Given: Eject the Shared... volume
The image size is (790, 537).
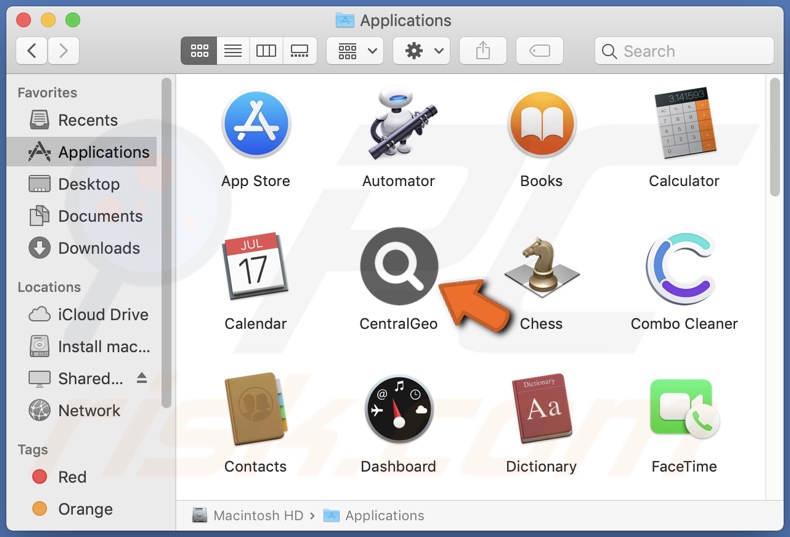Looking at the screenshot, I should point(142,378).
